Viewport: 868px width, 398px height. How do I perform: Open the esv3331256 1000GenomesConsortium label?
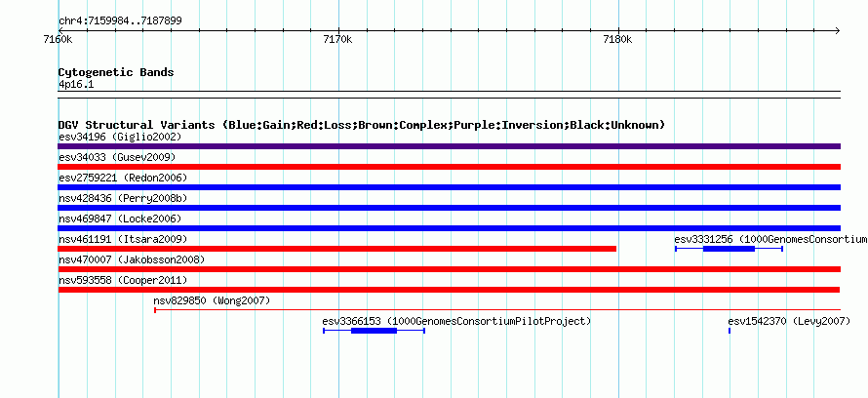pos(770,239)
